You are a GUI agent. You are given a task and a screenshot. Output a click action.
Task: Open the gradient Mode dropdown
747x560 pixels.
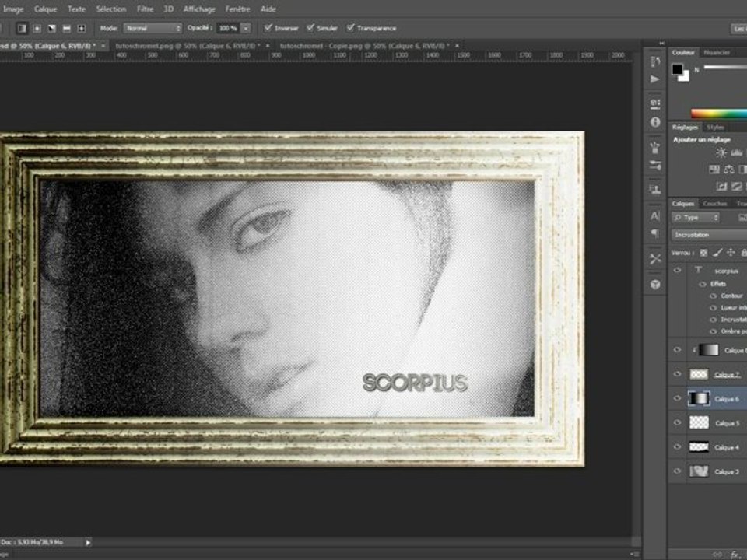click(x=153, y=28)
